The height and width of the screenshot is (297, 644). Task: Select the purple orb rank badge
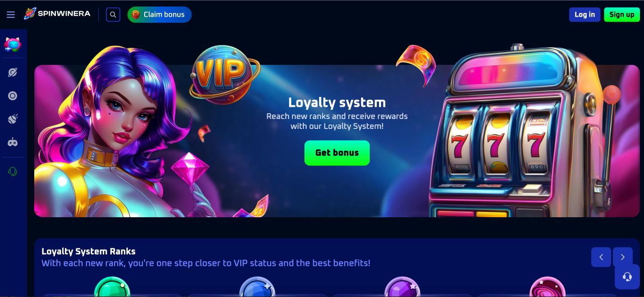coord(402,287)
